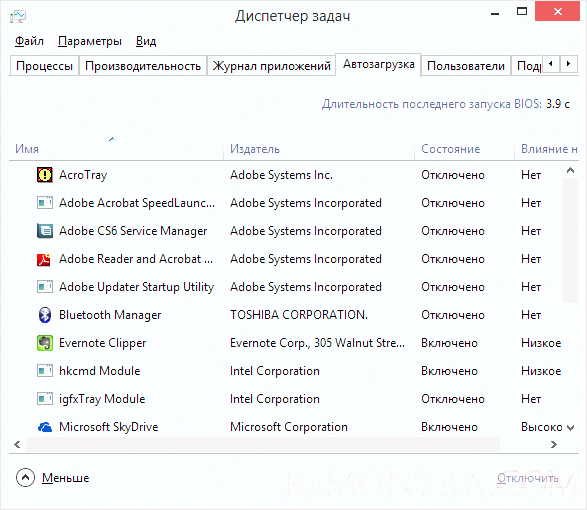Open the Вид menu

[146, 41]
